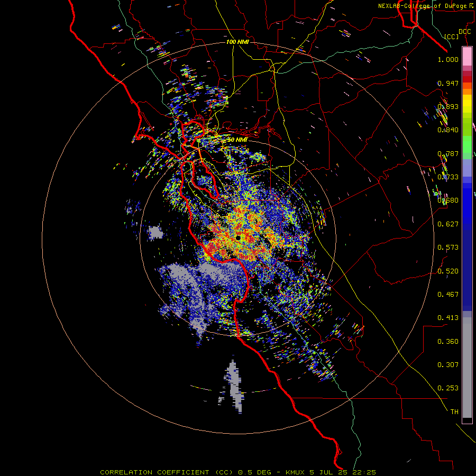Select the 0.413 scale value

click(x=448, y=318)
